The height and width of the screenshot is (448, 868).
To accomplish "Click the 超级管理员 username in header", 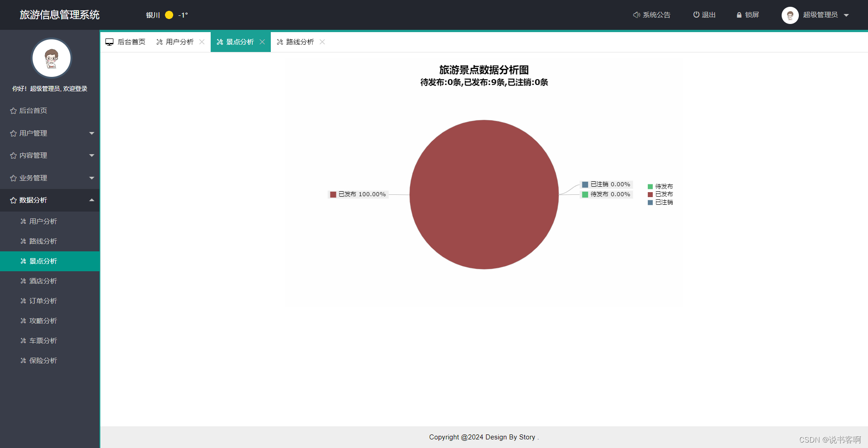I will (x=820, y=15).
